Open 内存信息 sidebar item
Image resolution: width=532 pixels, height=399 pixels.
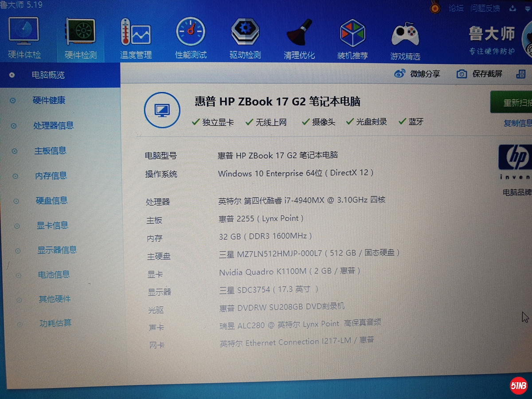51,176
